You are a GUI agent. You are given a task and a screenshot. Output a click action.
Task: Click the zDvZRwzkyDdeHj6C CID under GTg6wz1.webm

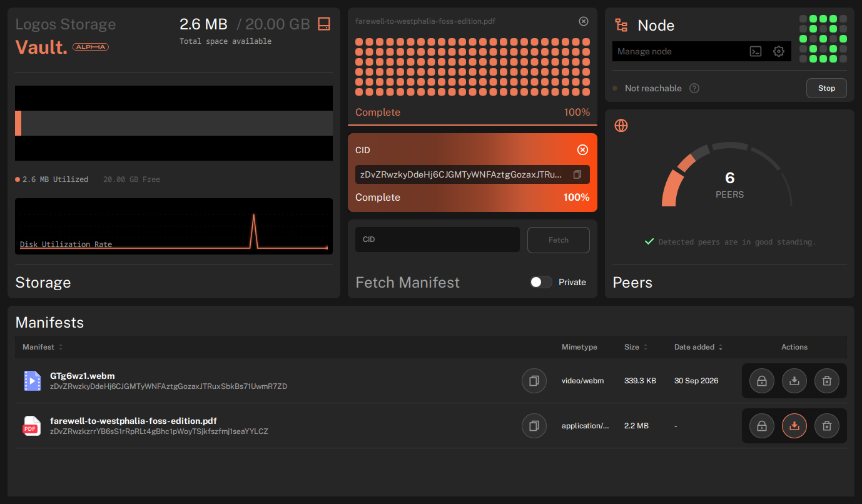click(168, 386)
